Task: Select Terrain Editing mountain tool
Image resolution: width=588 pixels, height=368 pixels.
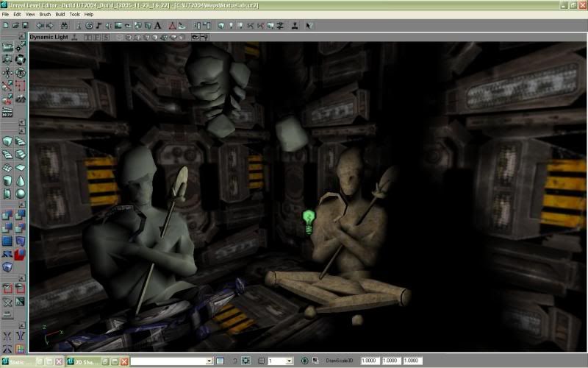Action: pos(21,99)
